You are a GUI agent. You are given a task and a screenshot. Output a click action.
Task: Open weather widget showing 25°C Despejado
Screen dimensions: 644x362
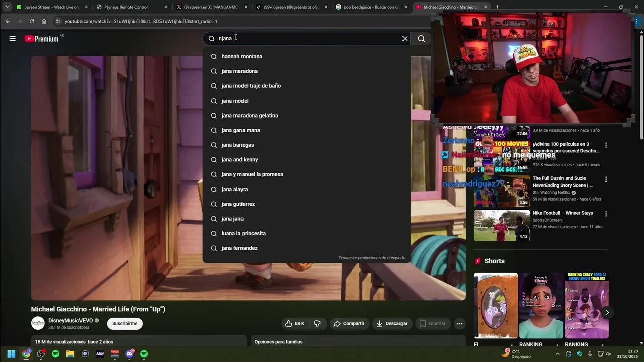pyautogui.click(x=516, y=354)
